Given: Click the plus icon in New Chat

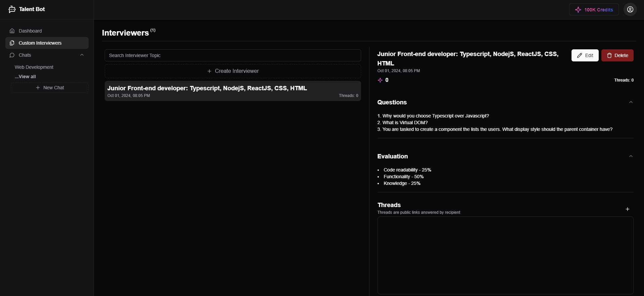Looking at the screenshot, I should pos(38,88).
